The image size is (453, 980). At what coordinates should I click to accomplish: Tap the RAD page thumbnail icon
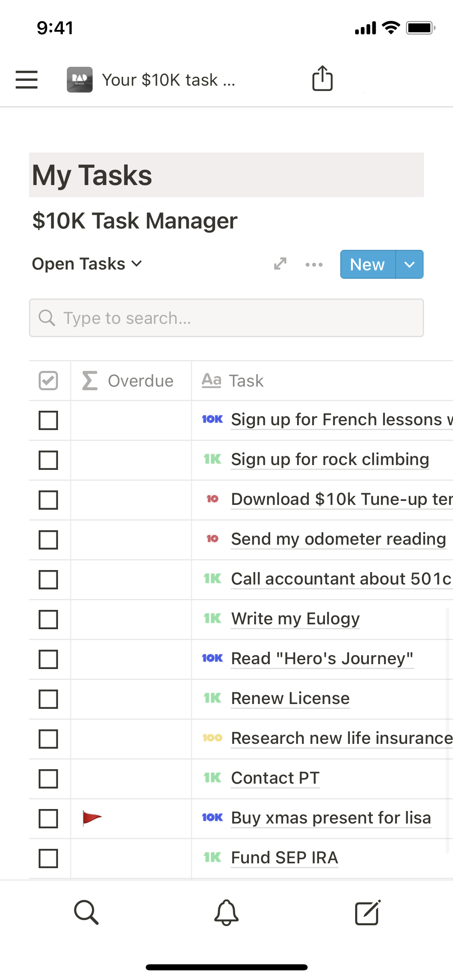point(80,79)
